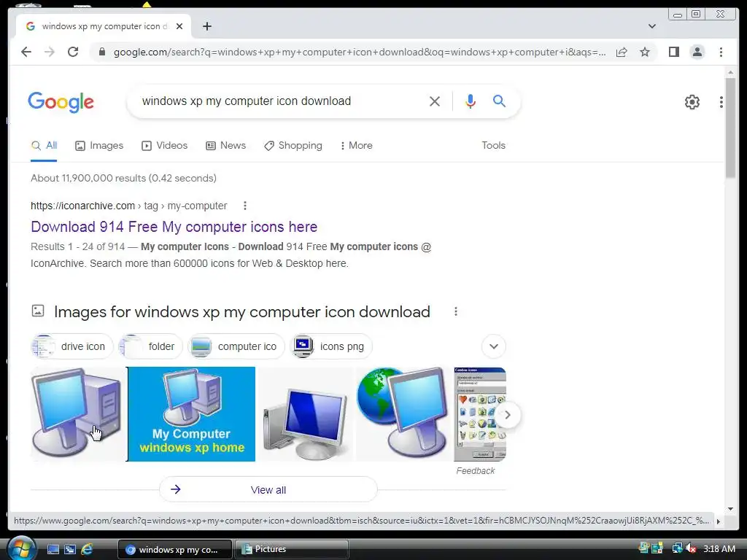The height and width of the screenshot is (560, 747).
Task: Open the globe and monitor thumbnail
Action: (x=403, y=414)
